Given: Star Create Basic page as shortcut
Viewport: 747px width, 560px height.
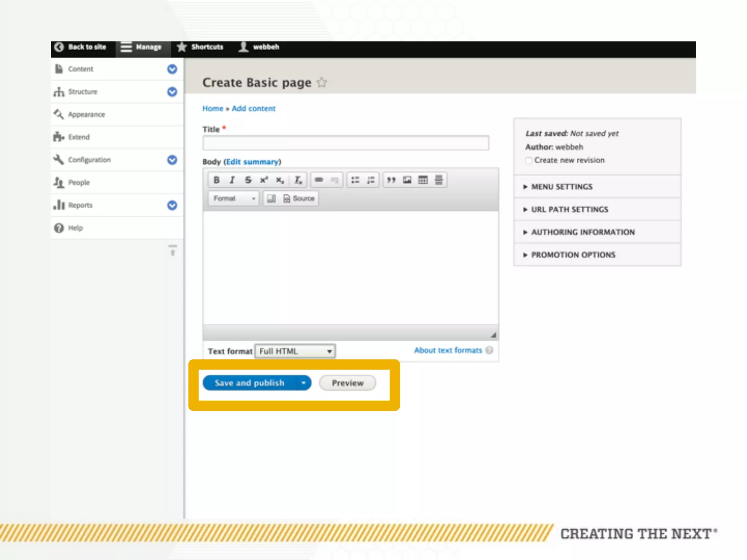Looking at the screenshot, I should click(x=322, y=83).
